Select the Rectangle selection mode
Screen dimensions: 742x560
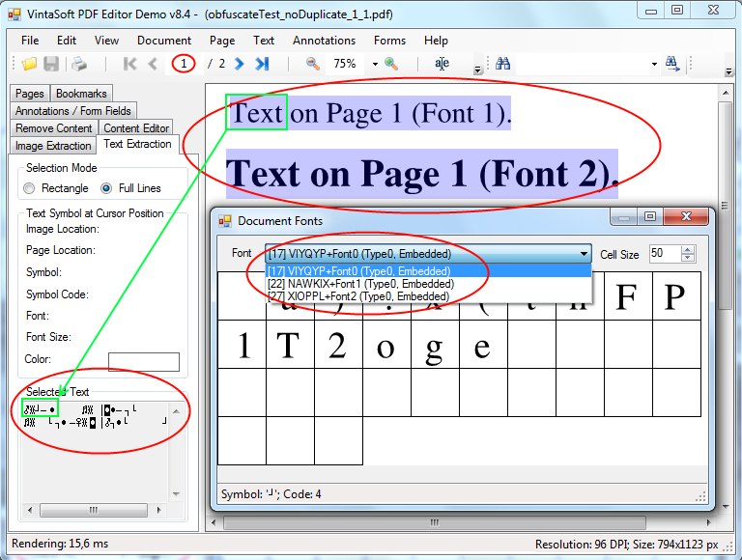pos(29,188)
